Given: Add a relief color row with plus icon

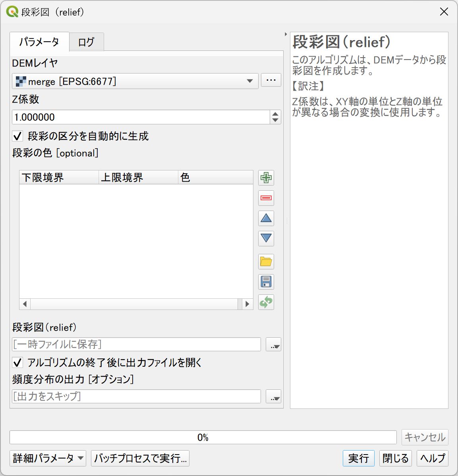Looking at the screenshot, I should point(266,178).
